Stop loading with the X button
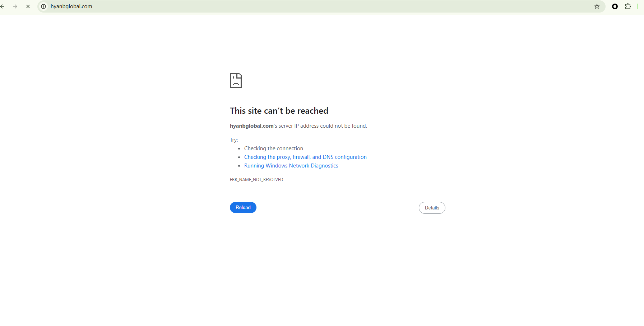This screenshot has width=644, height=326. pos(28,6)
